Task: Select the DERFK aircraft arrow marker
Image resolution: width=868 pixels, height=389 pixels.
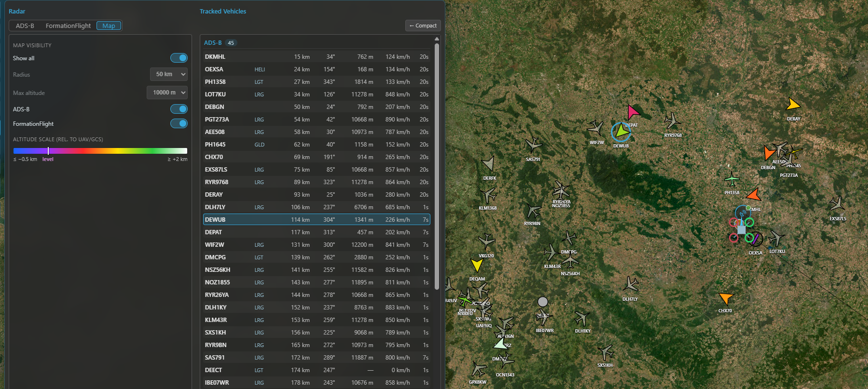Action: click(x=489, y=164)
